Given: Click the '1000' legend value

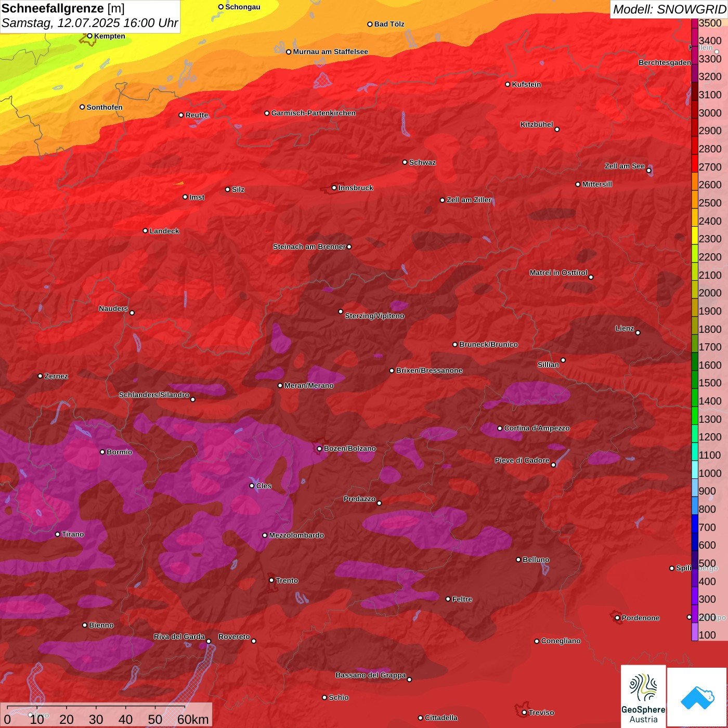Looking at the screenshot, I should (710, 473).
